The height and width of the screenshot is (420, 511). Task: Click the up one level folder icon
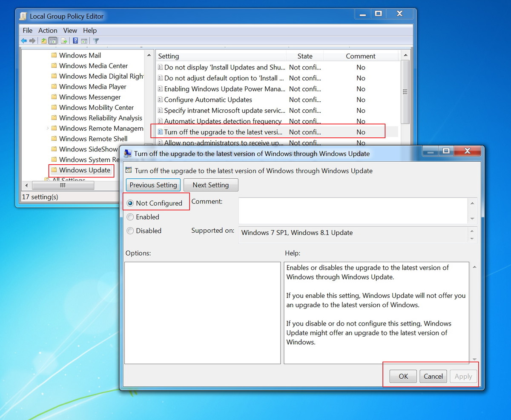[x=43, y=40]
